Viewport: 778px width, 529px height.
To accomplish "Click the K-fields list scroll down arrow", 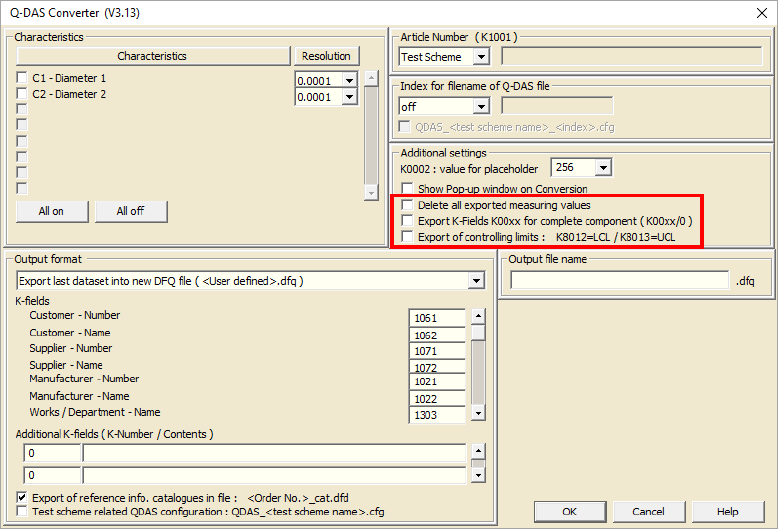I will coord(478,413).
